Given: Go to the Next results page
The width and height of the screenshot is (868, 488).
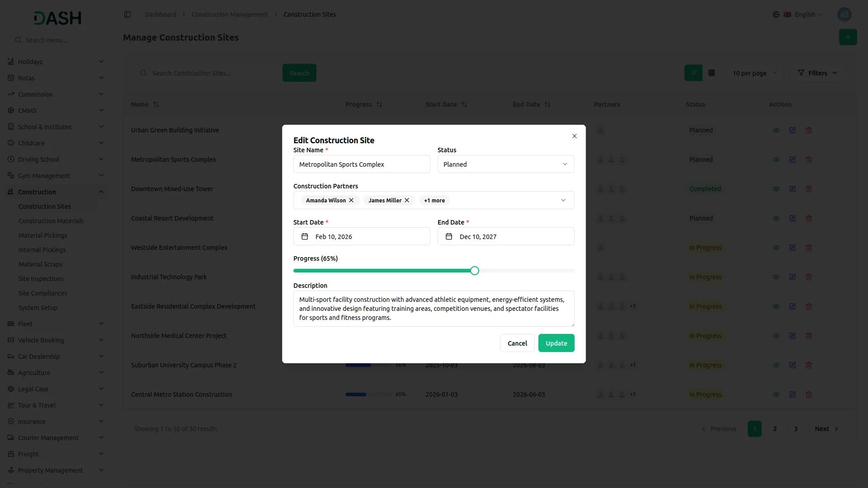Looking at the screenshot, I should click(x=826, y=429).
